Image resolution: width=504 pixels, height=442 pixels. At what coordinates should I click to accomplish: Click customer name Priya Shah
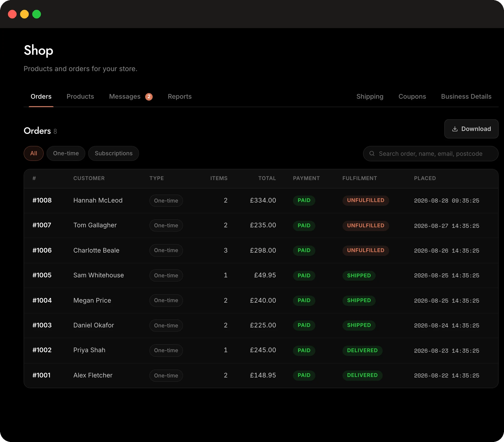pos(89,350)
